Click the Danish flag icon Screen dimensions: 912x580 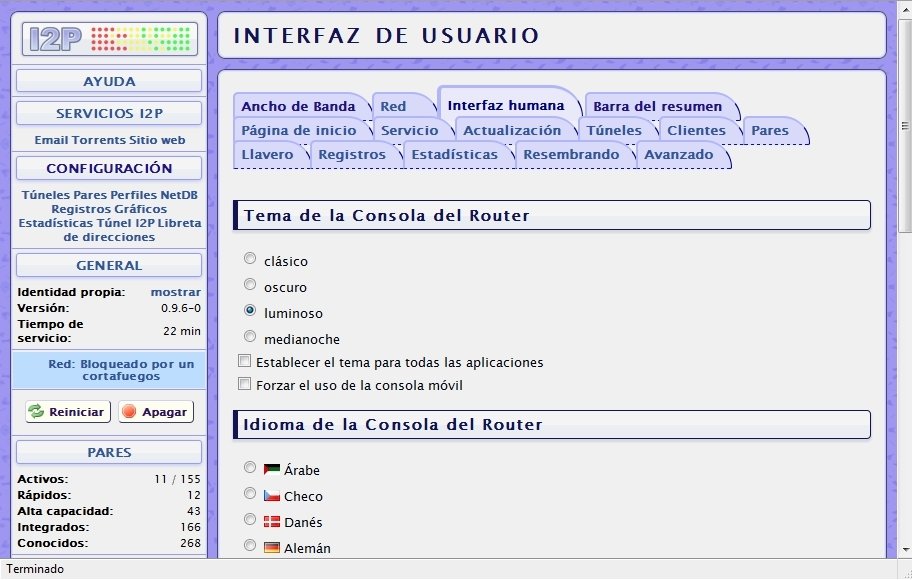point(272,521)
